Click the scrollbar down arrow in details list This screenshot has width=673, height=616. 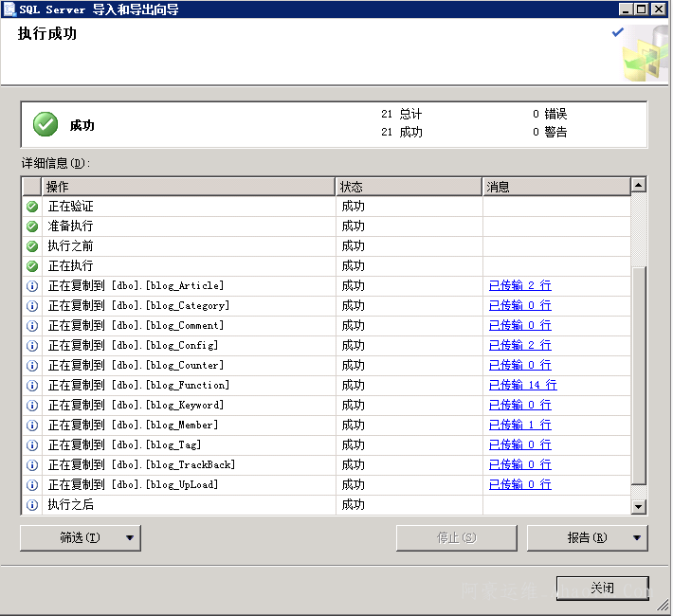(639, 507)
